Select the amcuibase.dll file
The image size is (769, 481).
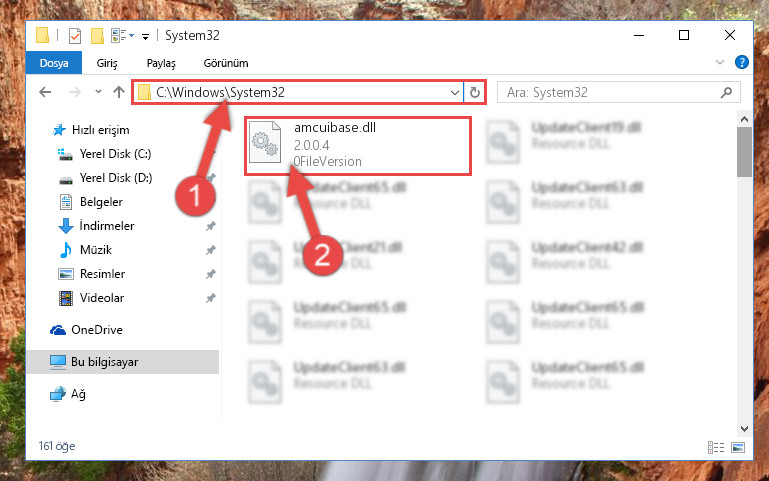pyautogui.click(x=358, y=146)
